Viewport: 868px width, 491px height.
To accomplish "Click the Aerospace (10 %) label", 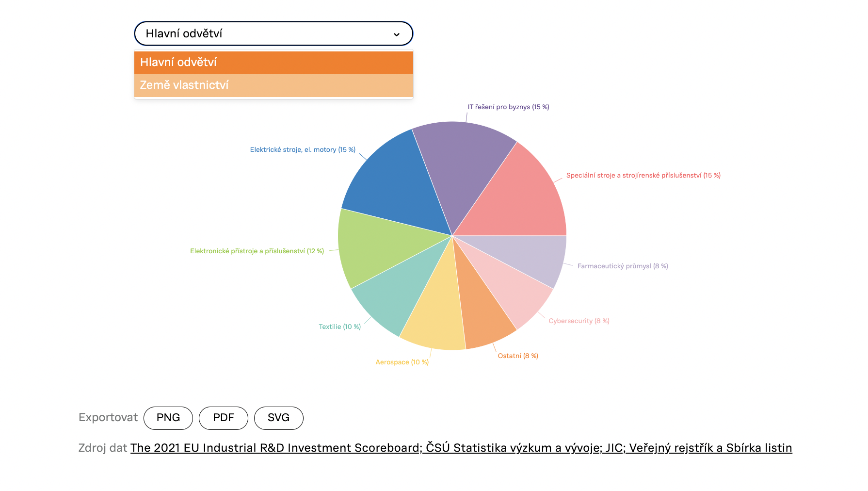I will [x=402, y=362].
